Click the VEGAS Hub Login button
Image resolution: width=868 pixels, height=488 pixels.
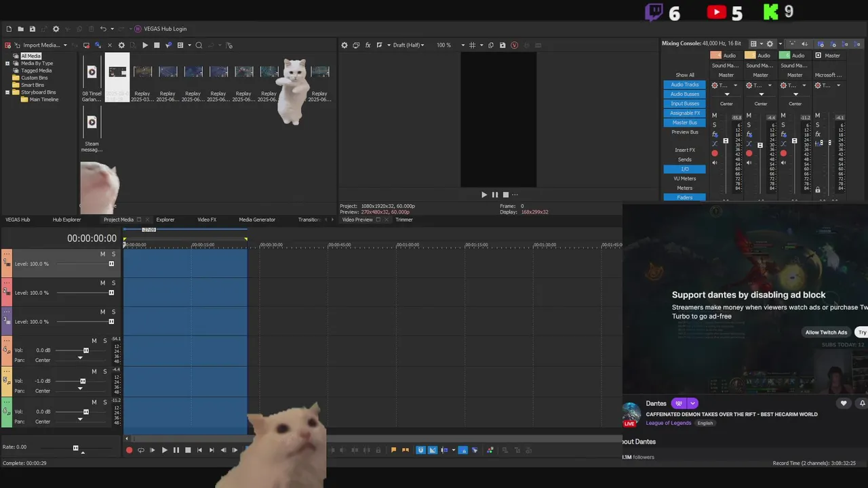click(160, 29)
